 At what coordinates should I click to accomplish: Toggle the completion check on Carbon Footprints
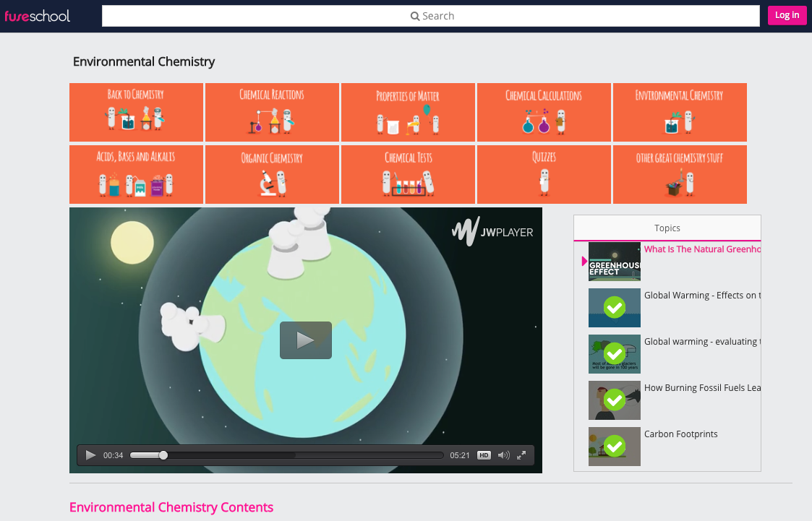pos(614,446)
